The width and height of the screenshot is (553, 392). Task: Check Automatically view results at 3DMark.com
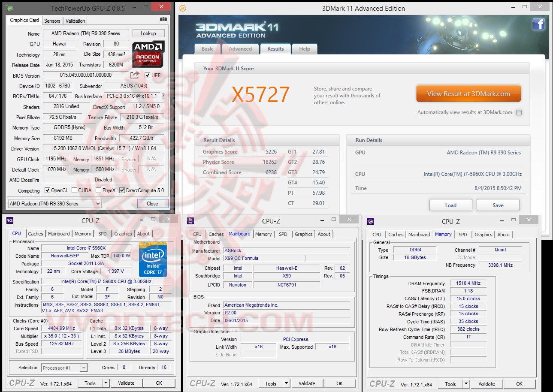pos(519,113)
